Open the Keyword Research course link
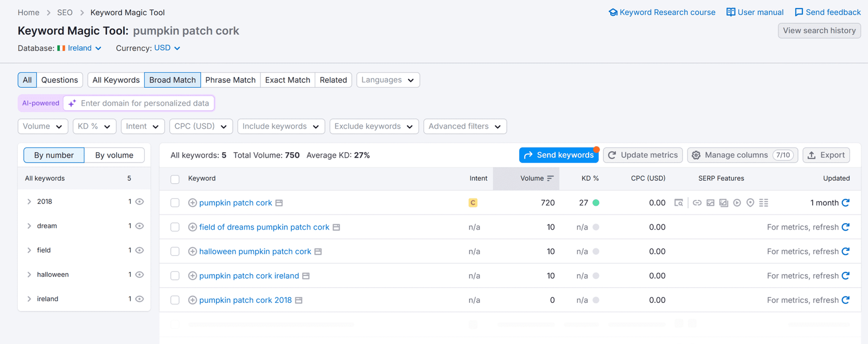 coord(662,12)
